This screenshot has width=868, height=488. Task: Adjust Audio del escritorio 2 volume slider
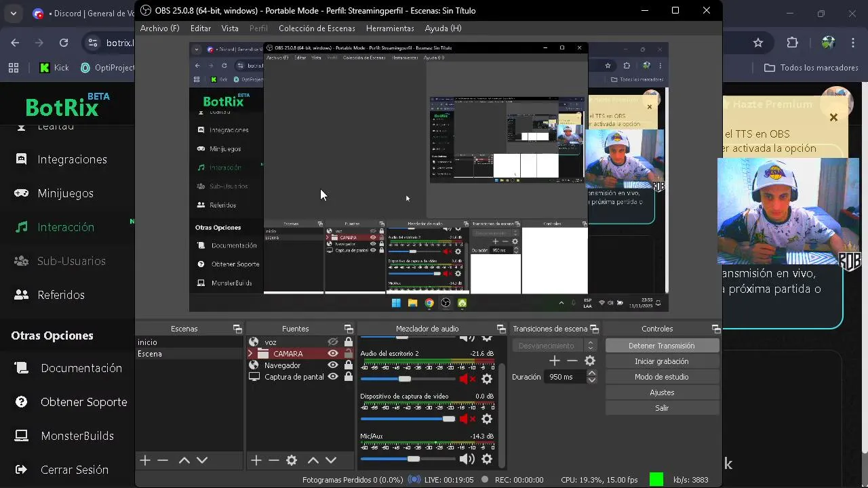pyautogui.click(x=408, y=379)
